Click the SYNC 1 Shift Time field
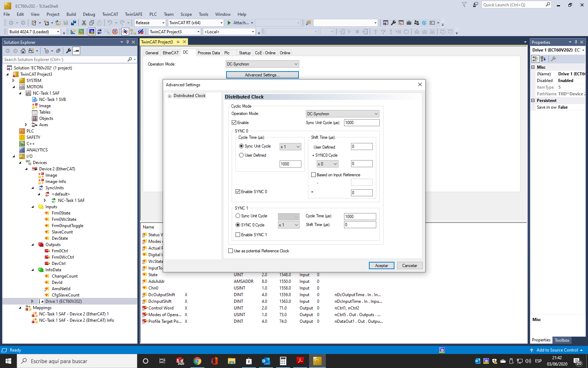Screen dimensions: 588x368 pos(360,225)
